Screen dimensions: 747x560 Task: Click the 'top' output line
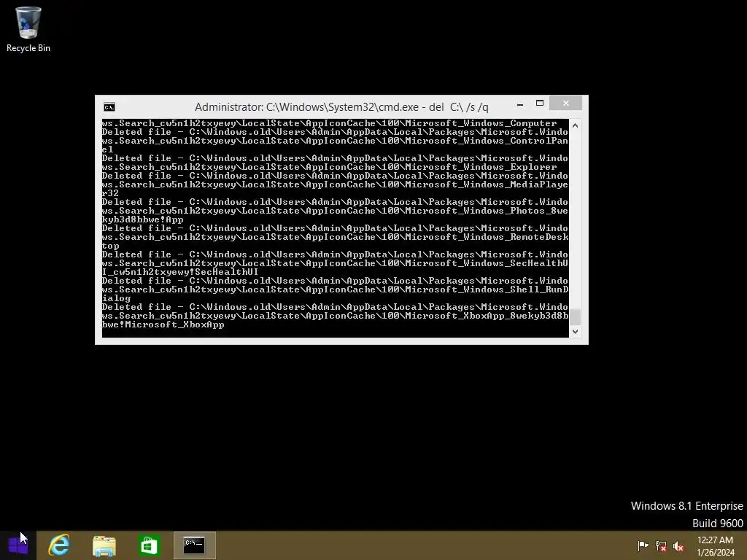110,246
